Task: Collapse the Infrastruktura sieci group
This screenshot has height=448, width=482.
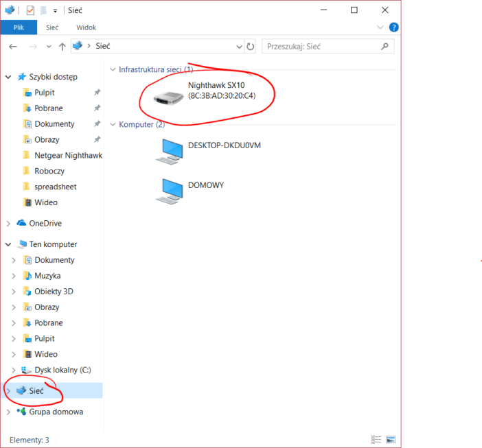Action: click(113, 70)
